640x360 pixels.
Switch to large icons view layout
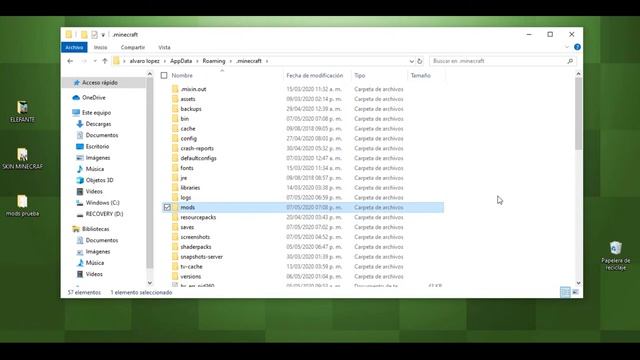(x=576, y=292)
